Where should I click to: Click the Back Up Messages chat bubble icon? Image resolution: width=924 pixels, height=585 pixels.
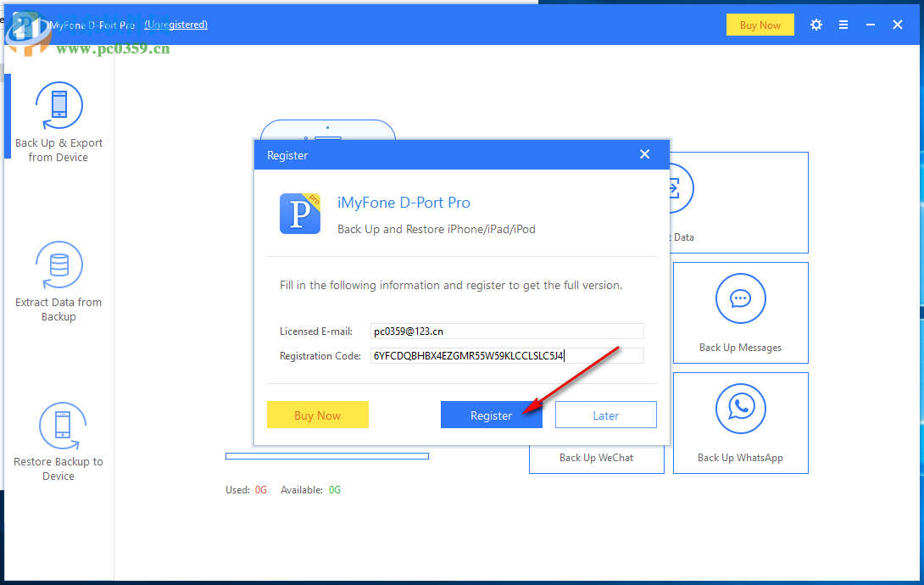pos(740,298)
